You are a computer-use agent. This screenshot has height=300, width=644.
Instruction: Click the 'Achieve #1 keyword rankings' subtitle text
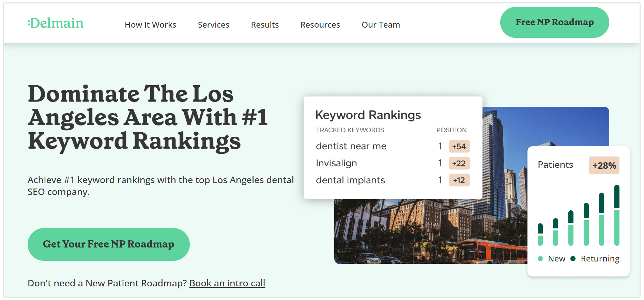[160, 186]
